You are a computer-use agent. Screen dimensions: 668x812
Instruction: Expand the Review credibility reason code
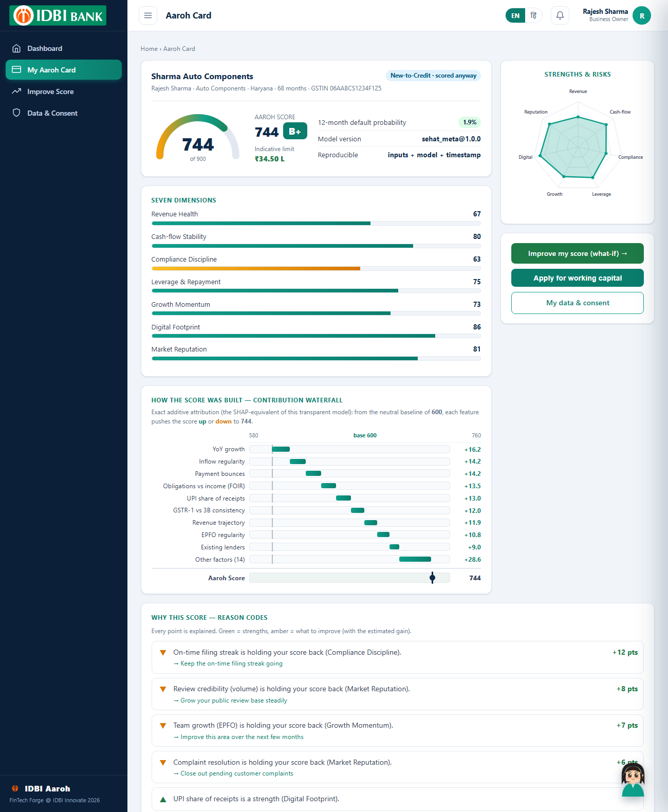397,694
